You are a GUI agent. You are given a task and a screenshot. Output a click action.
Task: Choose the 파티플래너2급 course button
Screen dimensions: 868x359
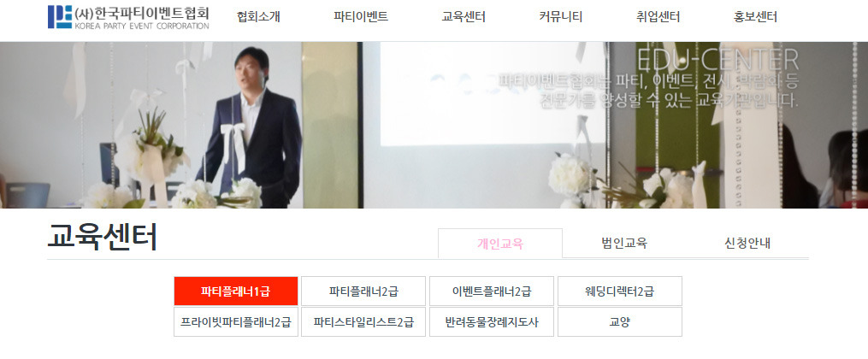point(363,291)
